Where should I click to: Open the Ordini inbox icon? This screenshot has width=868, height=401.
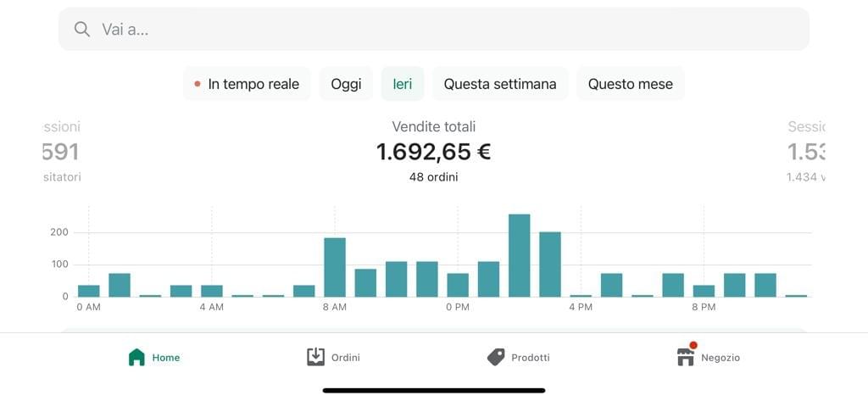point(315,357)
